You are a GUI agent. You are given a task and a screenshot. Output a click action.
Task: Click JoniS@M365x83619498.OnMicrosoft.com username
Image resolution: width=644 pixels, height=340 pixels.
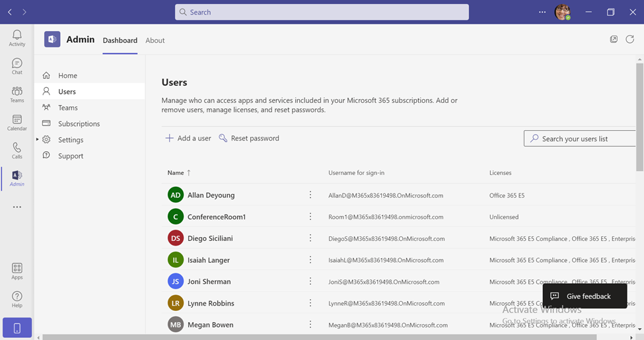(384, 282)
